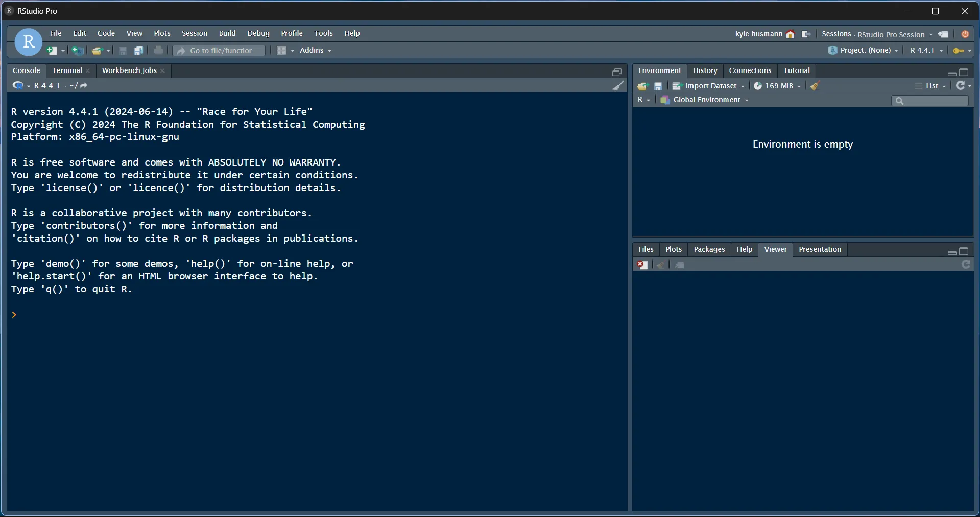Open the R 4.4.1 version dropdown in toolbar
The width and height of the screenshot is (980, 517).
click(x=926, y=50)
